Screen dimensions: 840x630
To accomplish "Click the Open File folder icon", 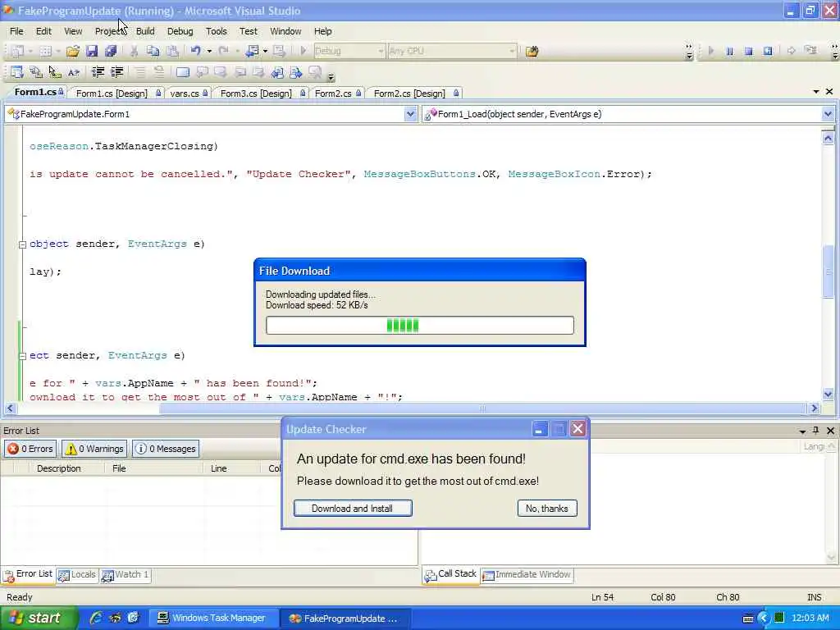I will [x=72, y=52].
